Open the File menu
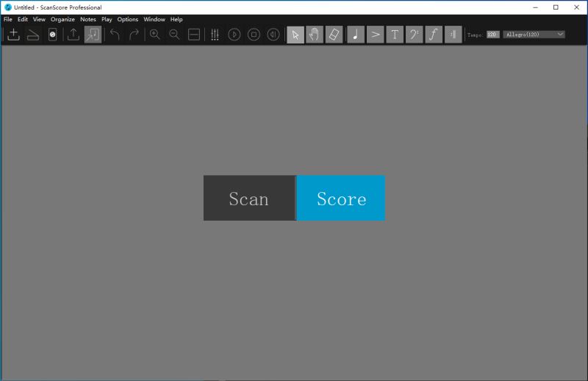Image resolution: width=588 pixels, height=381 pixels. [8, 19]
